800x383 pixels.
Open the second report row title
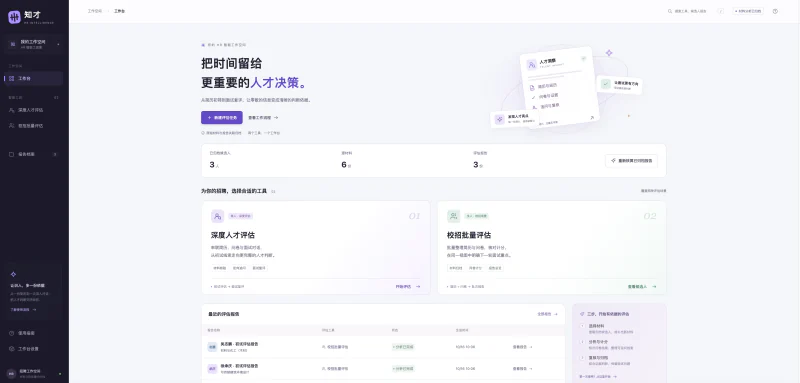pyautogui.click(x=239, y=366)
